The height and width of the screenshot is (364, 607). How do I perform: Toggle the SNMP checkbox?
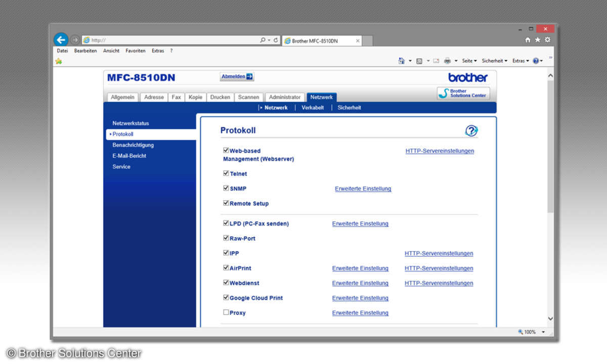(226, 188)
